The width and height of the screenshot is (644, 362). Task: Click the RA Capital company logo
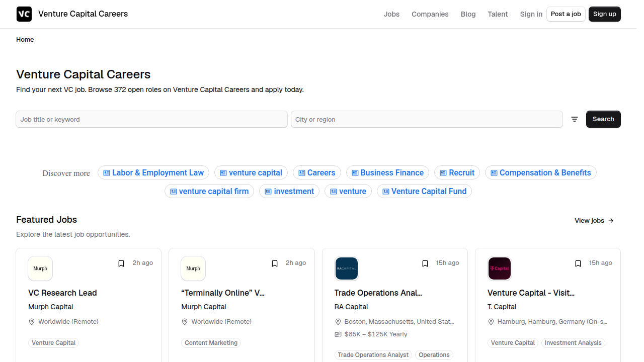(347, 268)
